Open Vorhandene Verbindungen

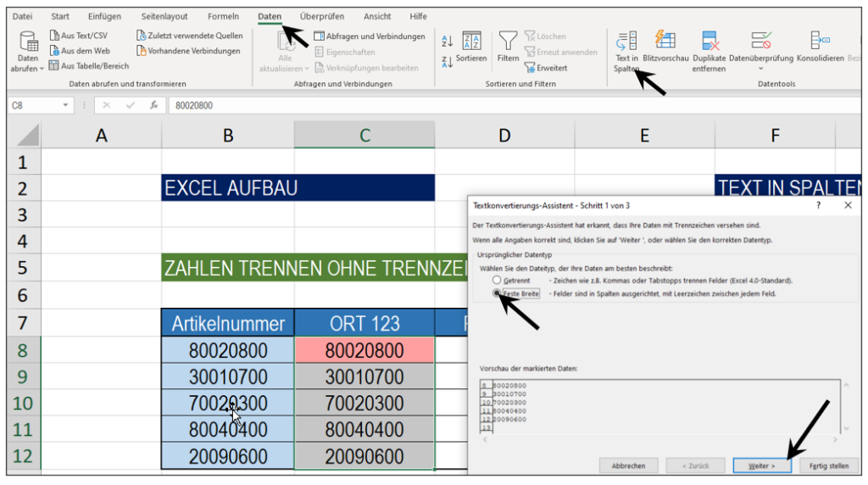pyautogui.click(x=188, y=50)
